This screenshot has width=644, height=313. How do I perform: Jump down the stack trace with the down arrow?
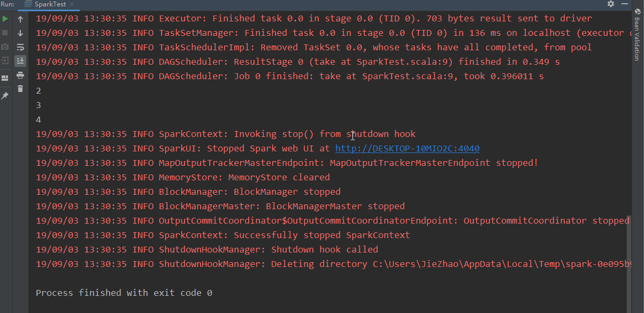(20, 33)
